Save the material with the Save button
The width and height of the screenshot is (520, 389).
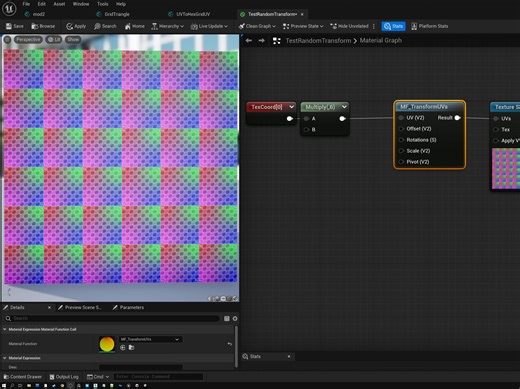pyautogui.click(x=15, y=26)
